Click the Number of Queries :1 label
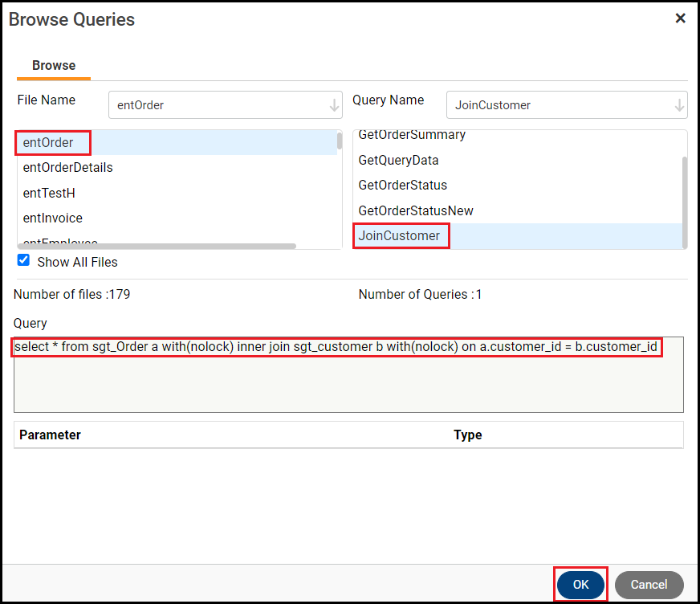This screenshot has width=700, height=604. [420, 295]
